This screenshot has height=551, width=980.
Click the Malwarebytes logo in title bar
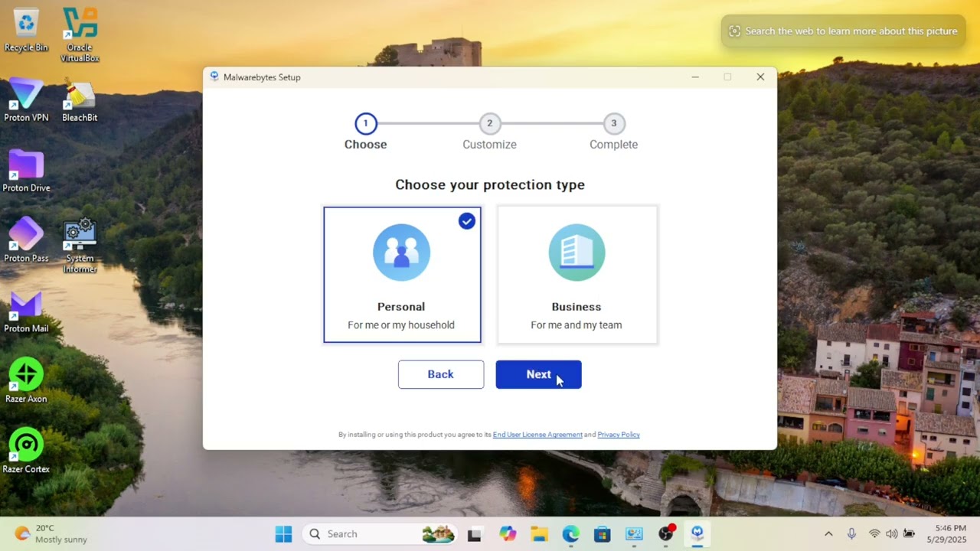coord(214,77)
